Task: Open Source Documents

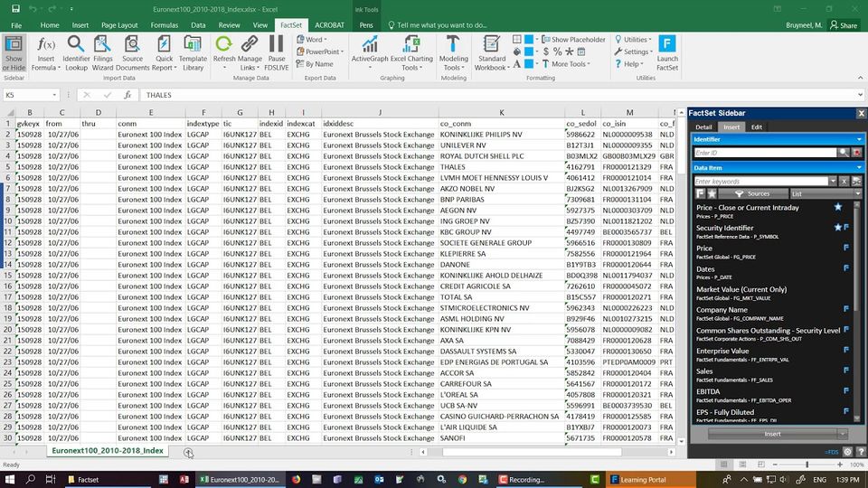Action: click(x=132, y=53)
